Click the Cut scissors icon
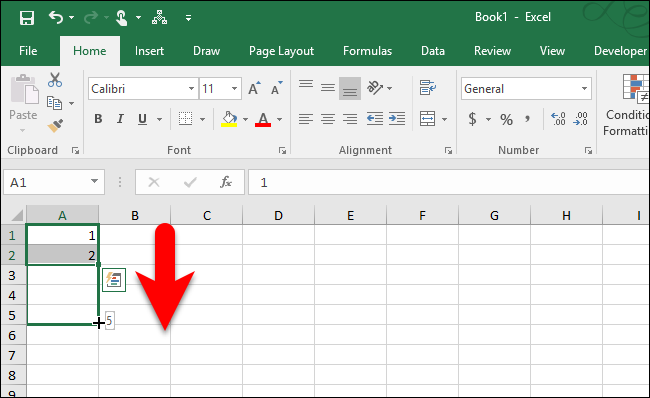 click(x=55, y=80)
